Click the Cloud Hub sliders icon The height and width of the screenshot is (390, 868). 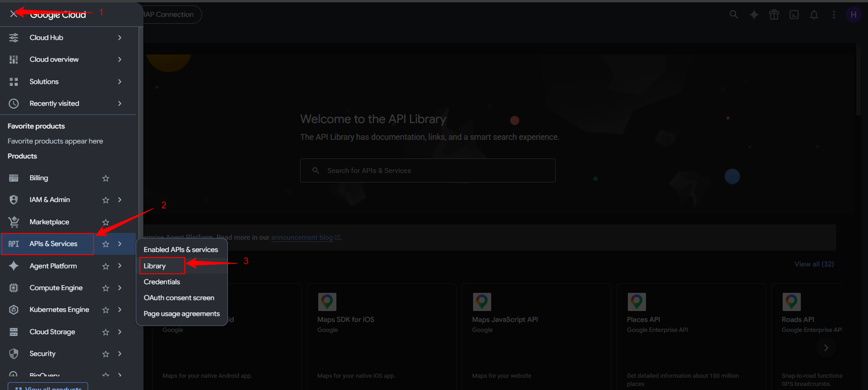14,38
